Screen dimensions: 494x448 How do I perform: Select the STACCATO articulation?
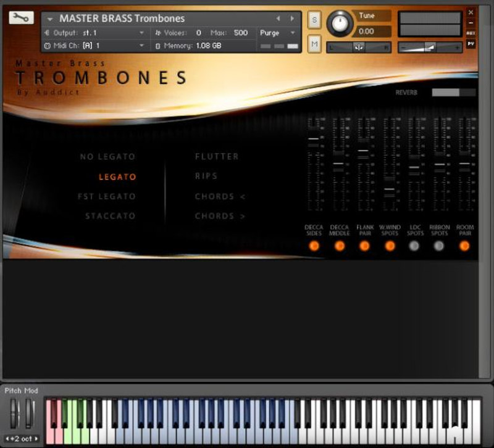click(110, 215)
